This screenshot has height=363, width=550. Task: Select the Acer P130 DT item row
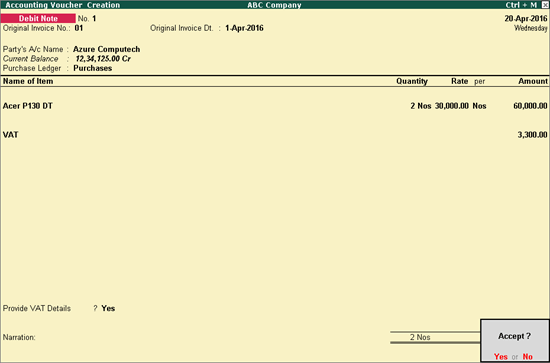275,106
